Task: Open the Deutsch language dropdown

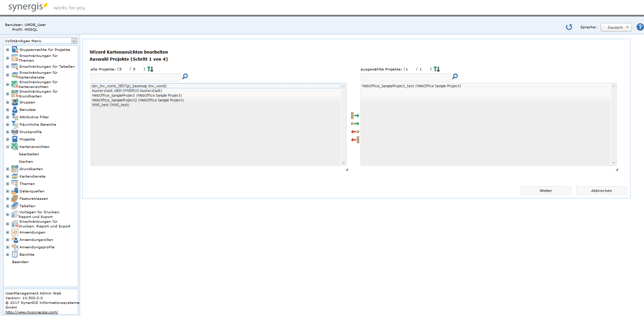Action: [616, 27]
